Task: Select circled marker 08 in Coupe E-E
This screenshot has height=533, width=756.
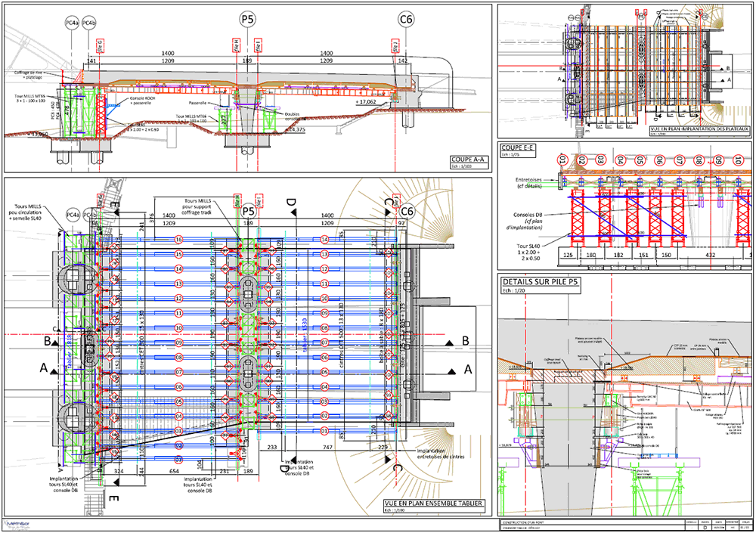Action: (699, 160)
